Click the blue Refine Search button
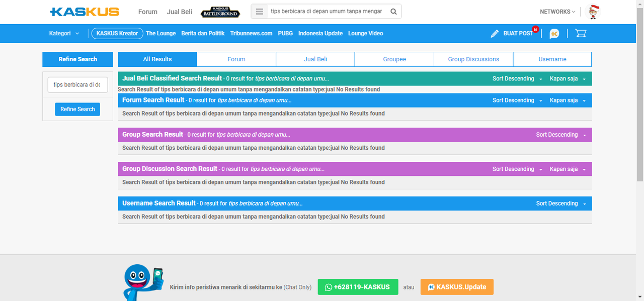 point(77,110)
